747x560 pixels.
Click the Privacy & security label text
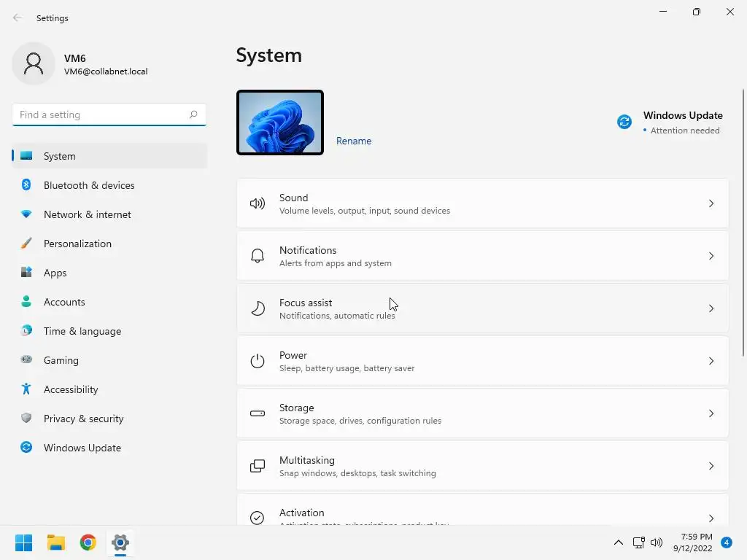(83, 419)
